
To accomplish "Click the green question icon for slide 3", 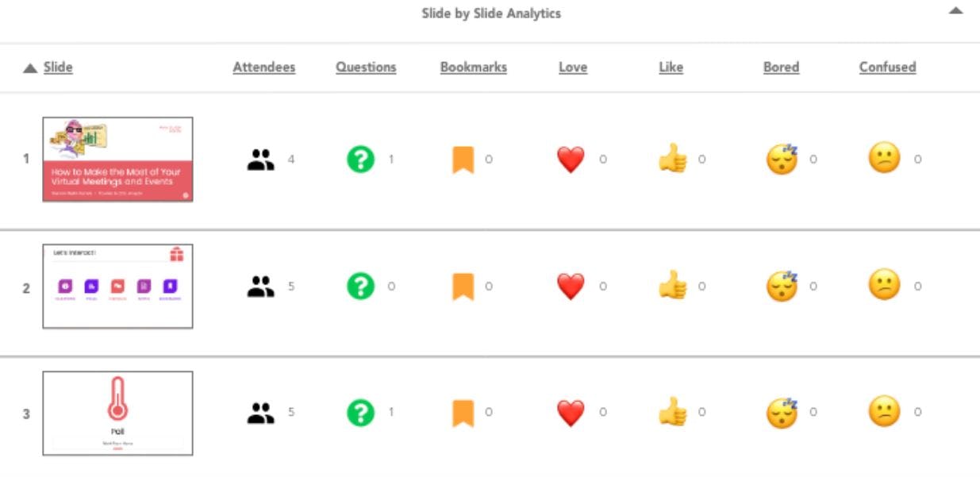I will click(x=360, y=413).
